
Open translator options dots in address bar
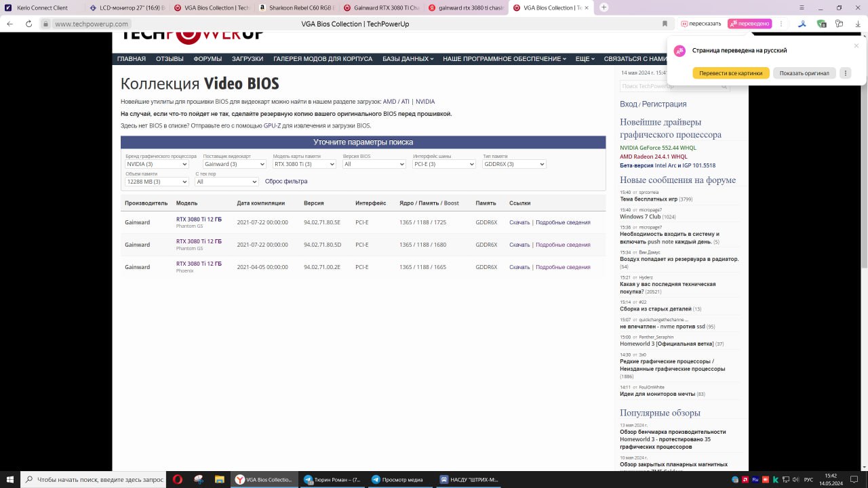[781, 24]
